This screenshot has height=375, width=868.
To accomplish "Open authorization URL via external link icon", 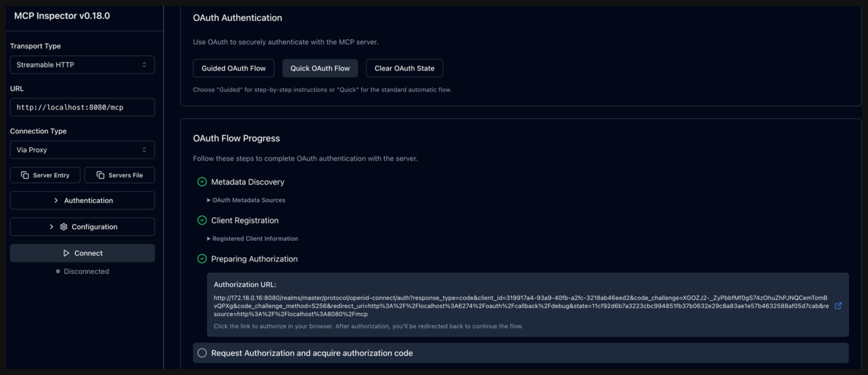I will pos(838,306).
